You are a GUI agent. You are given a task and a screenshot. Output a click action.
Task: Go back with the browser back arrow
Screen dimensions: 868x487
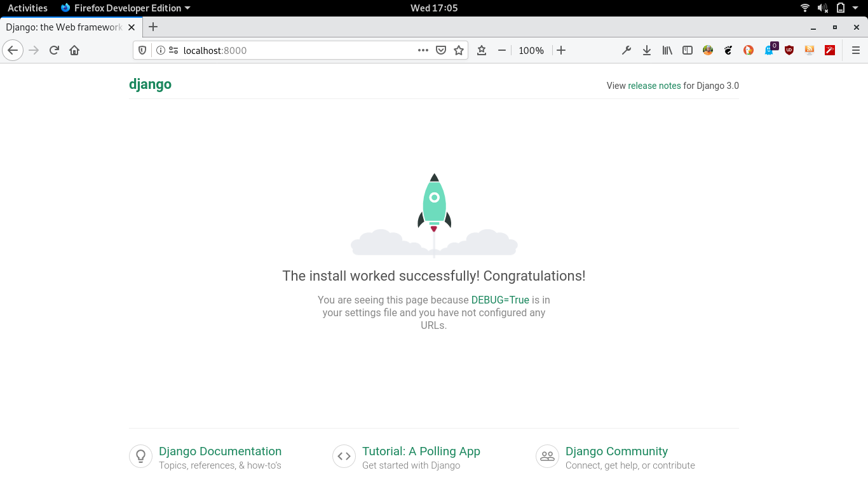(13, 50)
